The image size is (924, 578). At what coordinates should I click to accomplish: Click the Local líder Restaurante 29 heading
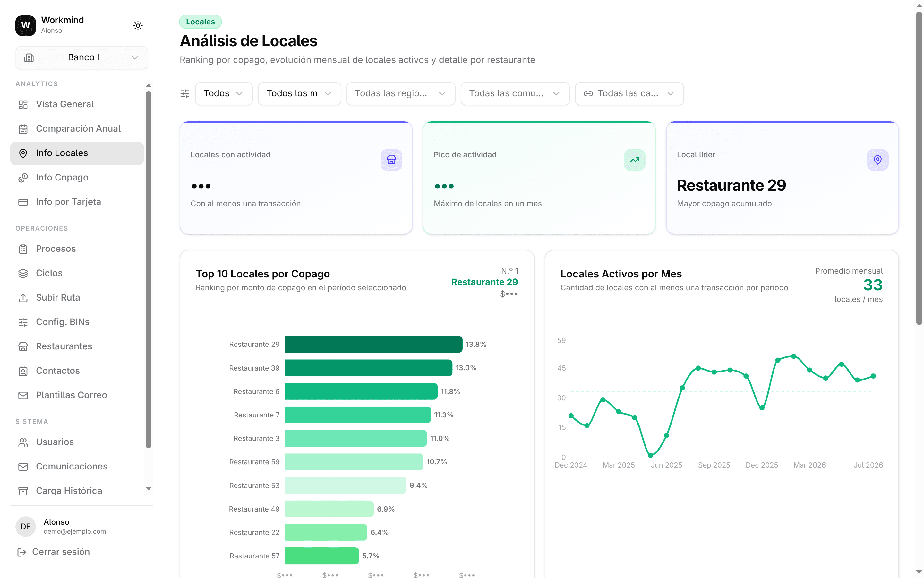(x=731, y=185)
